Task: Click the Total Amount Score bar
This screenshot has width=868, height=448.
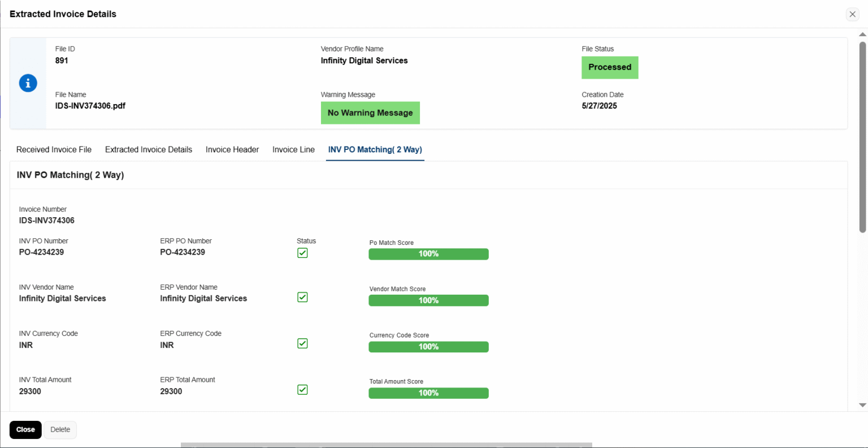Action: pyautogui.click(x=428, y=393)
